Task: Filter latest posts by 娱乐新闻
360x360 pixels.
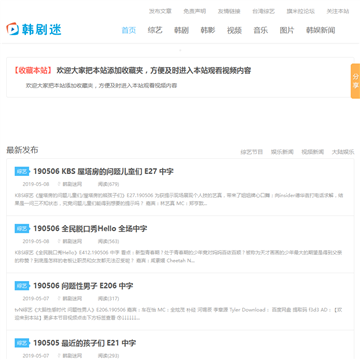Action: (282, 152)
